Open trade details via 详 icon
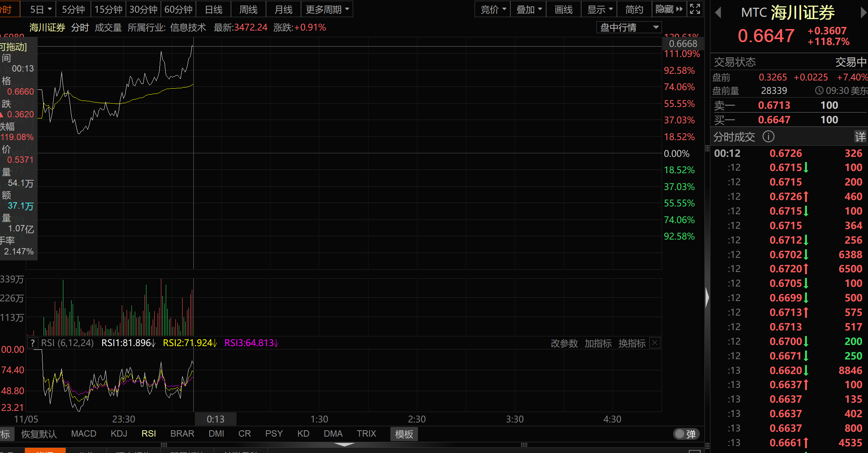The width and height of the screenshot is (868, 453). pyautogui.click(x=860, y=137)
